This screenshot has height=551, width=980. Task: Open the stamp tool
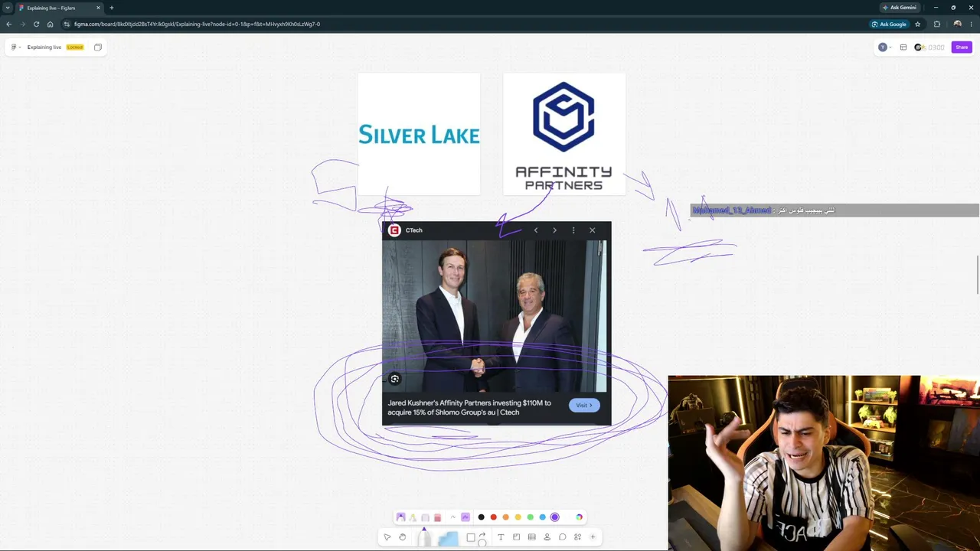(x=547, y=537)
